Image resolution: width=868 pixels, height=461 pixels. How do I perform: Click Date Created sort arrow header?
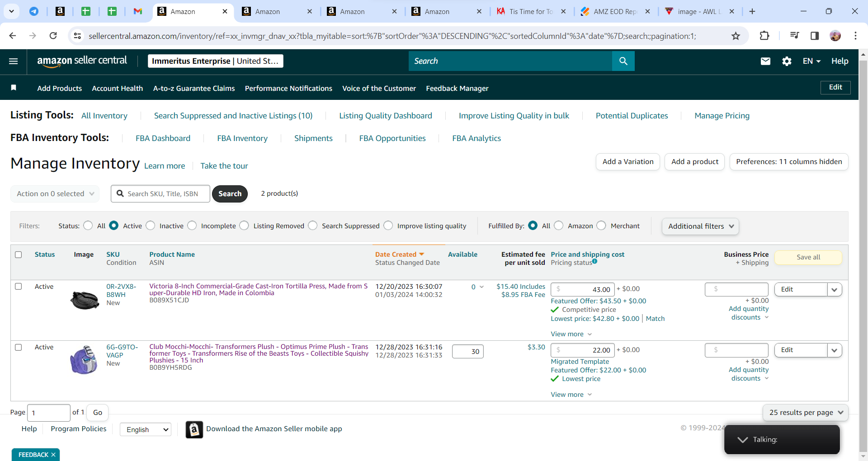click(422, 254)
